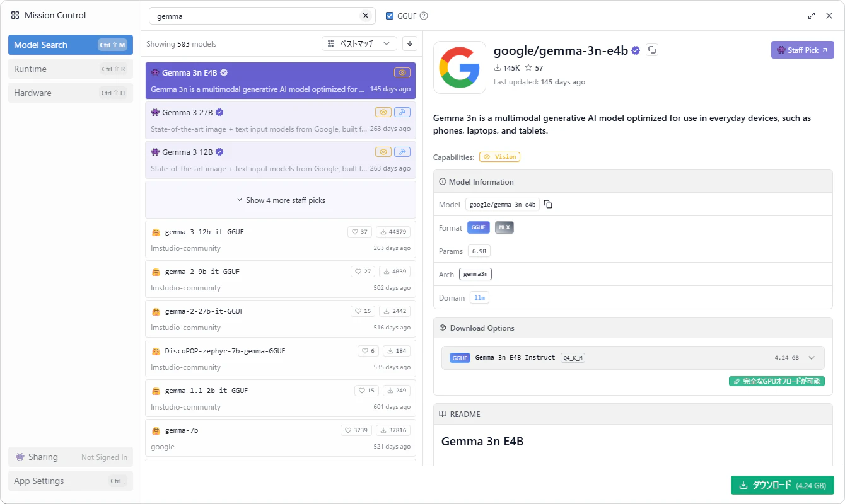The height and width of the screenshot is (504, 845).
Task: Click the 6 likes badge on DiscoPOP-zephyr
Action: 368,351
